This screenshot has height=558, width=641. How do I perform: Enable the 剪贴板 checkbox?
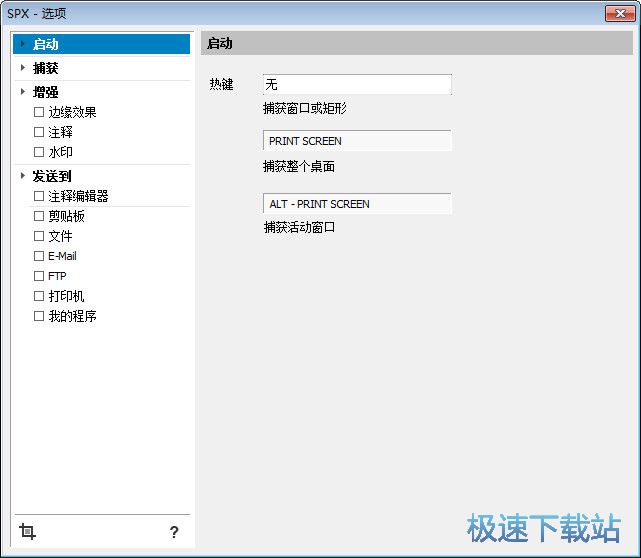click(x=39, y=216)
